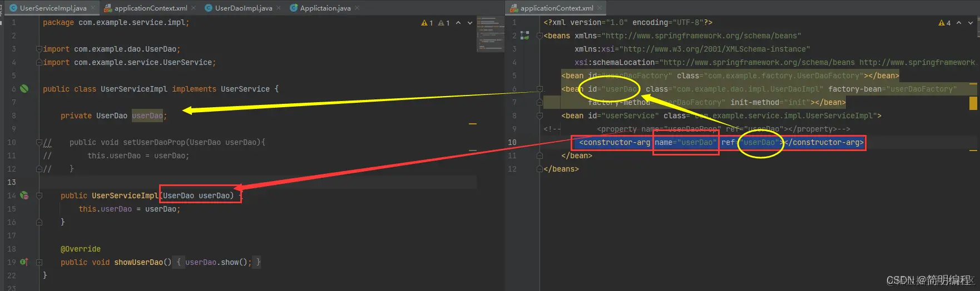
Task: Collapse the imports fold on line 3
Action: 39,49
